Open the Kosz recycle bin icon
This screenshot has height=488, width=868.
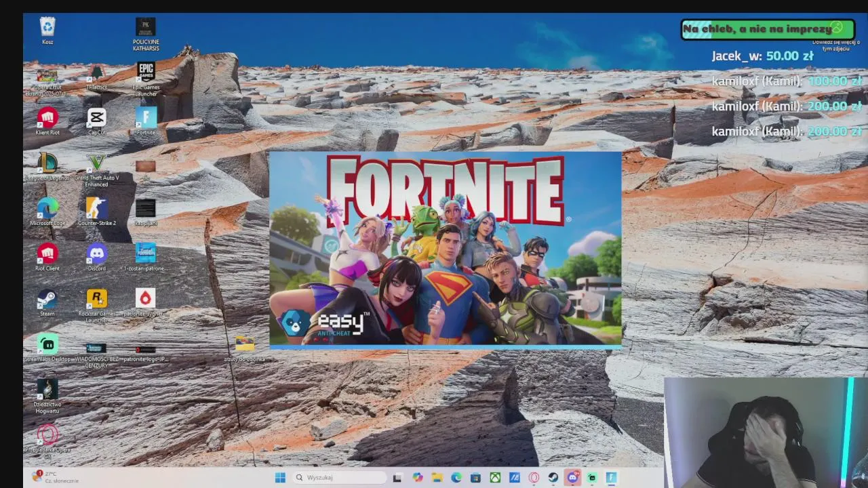47,31
